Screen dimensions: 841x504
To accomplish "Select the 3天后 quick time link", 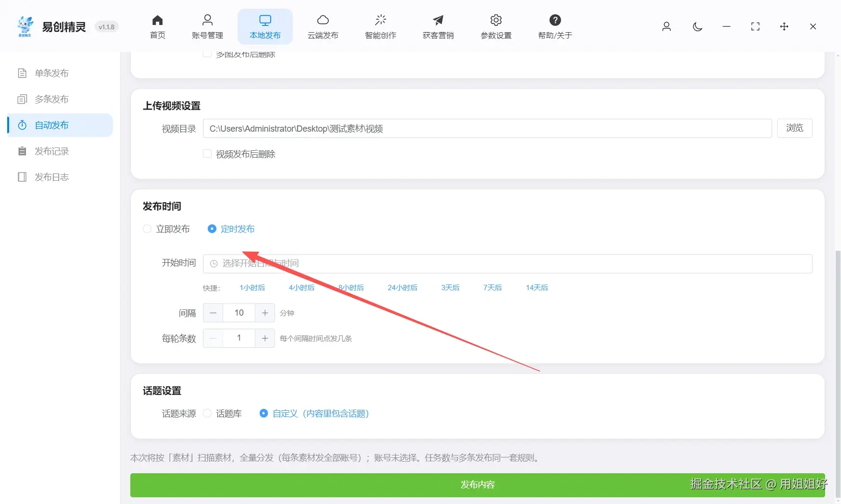I will tap(450, 287).
